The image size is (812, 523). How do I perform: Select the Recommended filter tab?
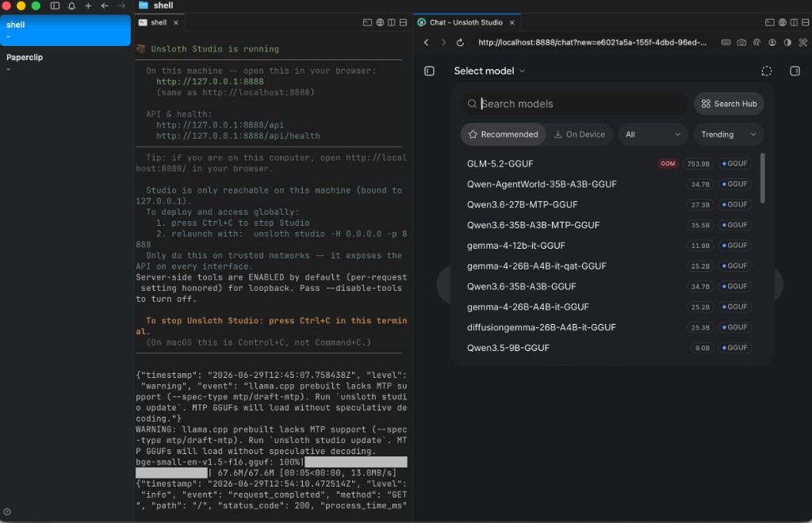click(x=503, y=135)
